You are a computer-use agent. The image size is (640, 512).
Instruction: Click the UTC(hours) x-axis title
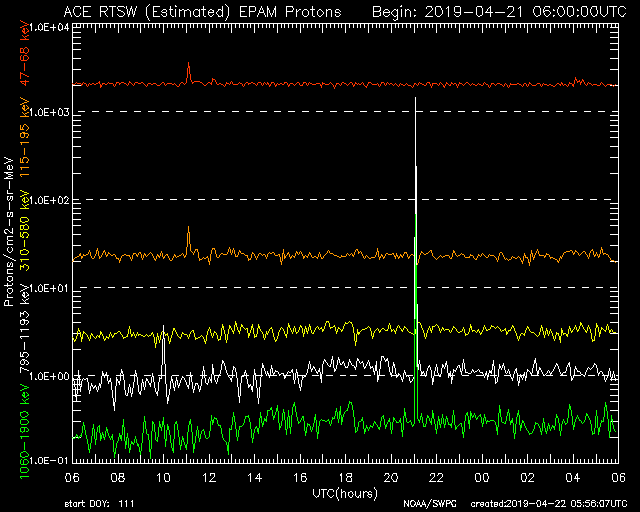point(344,492)
